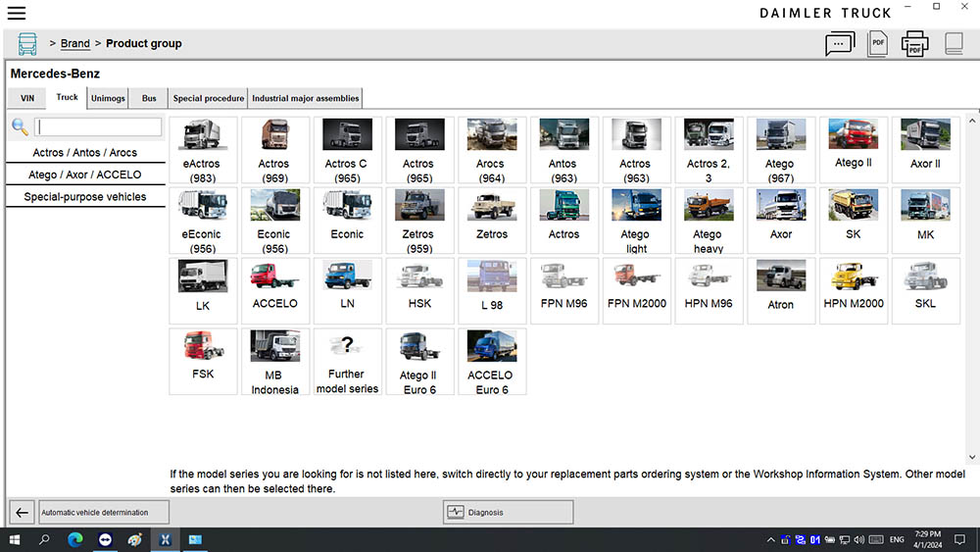
Task: Open Further model series
Action: coord(348,362)
